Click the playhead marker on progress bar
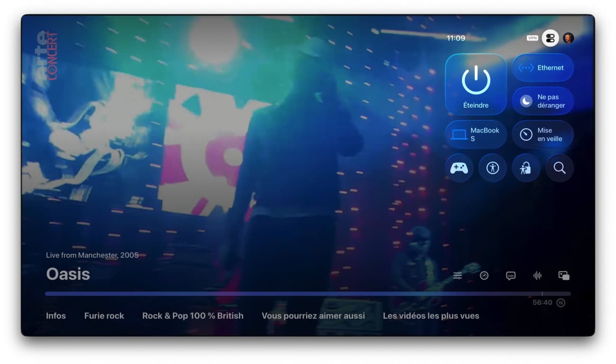The image size is (616, 364). point(542,294)
